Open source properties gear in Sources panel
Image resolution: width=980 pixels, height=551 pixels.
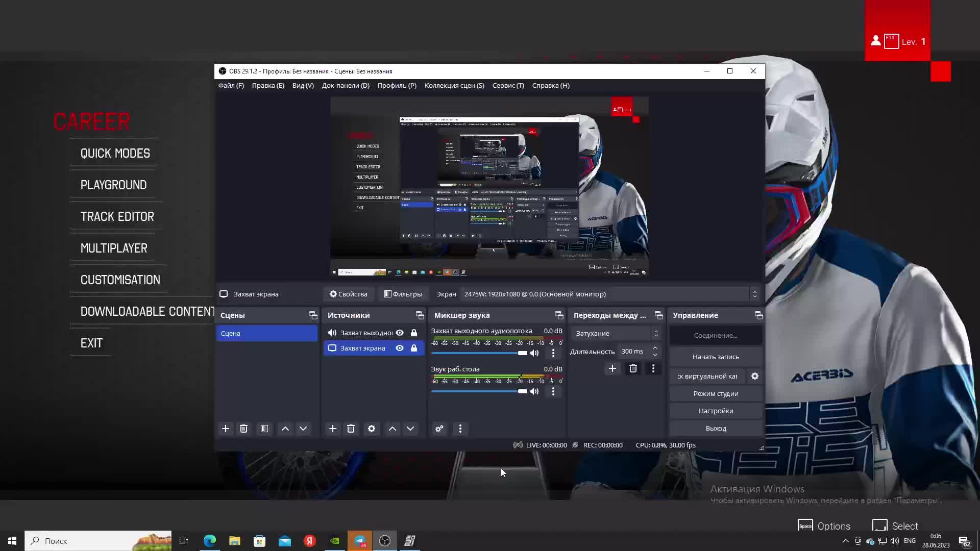pos(372,429)
